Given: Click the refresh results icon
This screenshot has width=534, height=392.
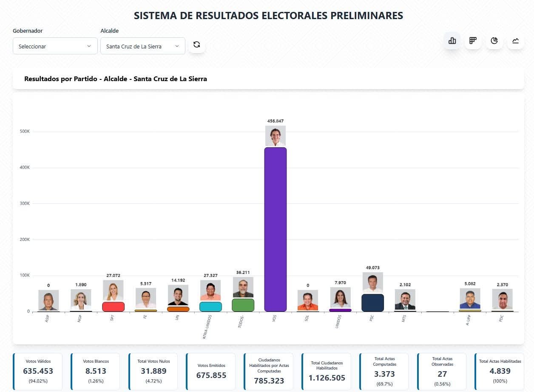Looking at the screenshot, I should 196,45.
